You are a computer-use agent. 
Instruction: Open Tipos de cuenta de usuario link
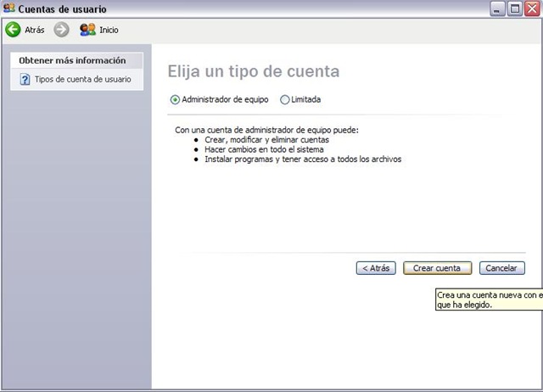click(82, 80)
